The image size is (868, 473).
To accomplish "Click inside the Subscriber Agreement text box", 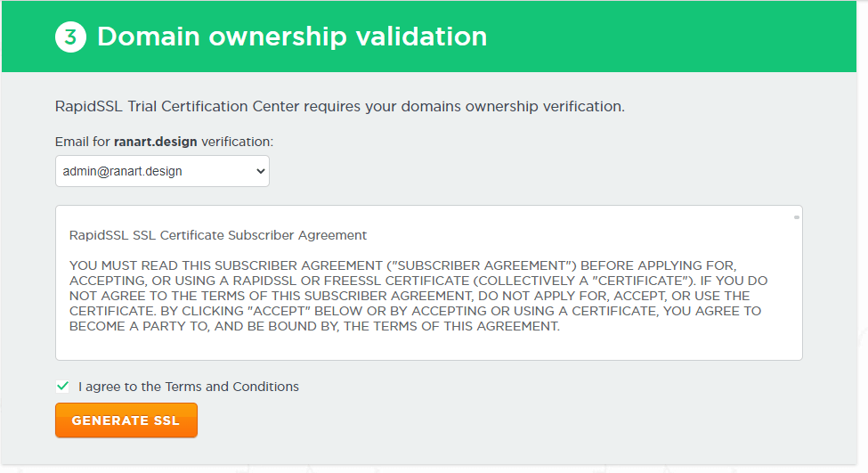I will tap(429, 283).
